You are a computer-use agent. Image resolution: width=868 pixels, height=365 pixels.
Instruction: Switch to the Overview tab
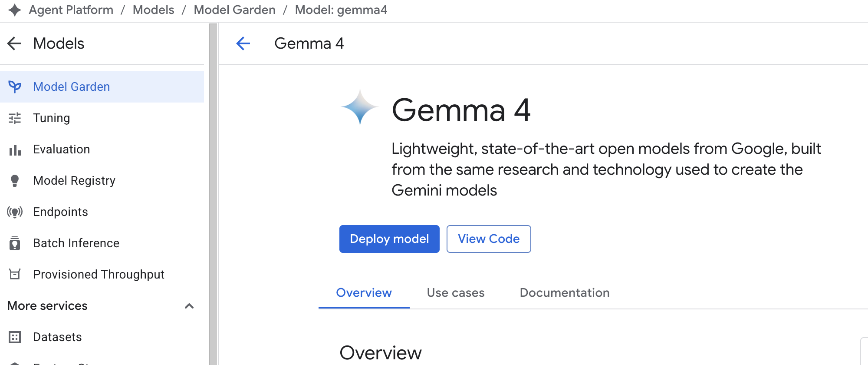click(364, 293)
